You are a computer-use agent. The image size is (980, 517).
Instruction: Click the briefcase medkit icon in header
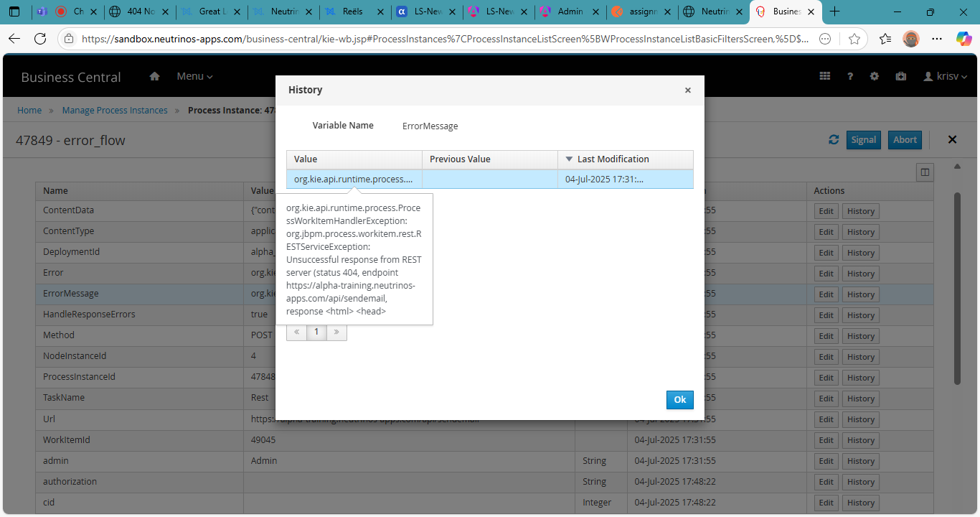(x=900, y=77)
